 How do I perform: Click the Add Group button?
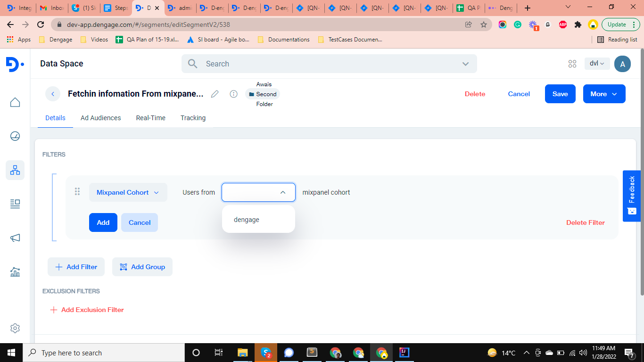[142, 267]
